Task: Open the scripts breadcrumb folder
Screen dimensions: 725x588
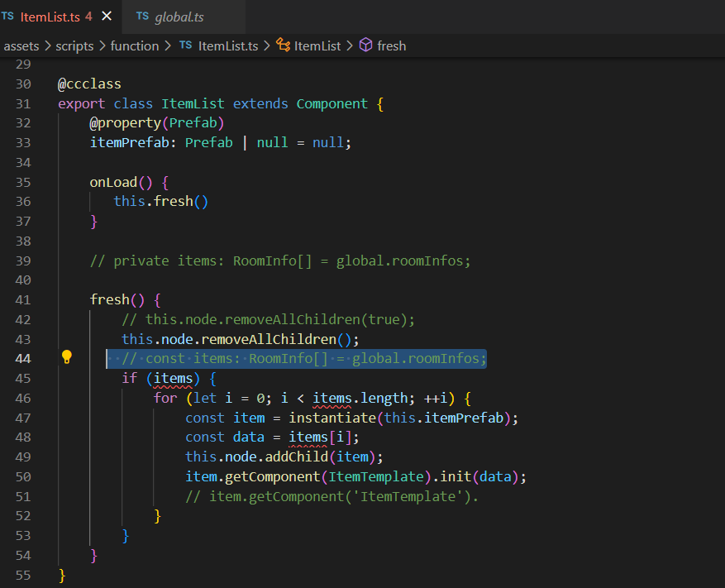Action: 74,45
